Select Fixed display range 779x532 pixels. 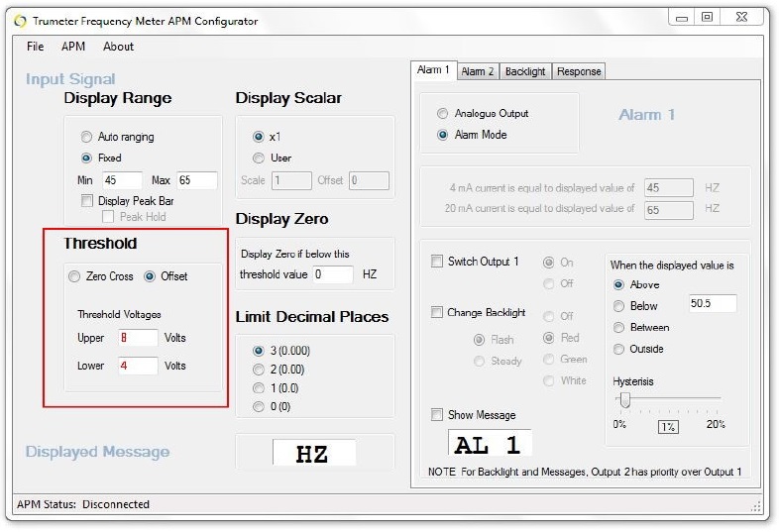86,158
